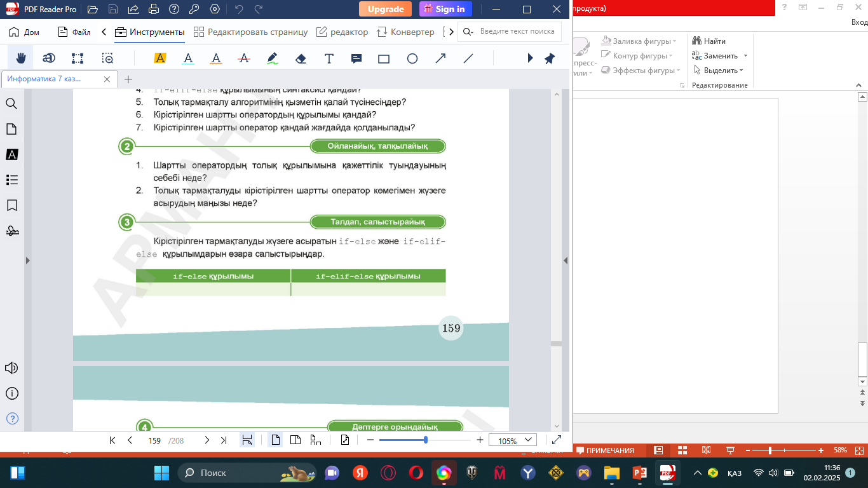Image resolution: width=868 pixels, height=488 pixels.
Task: Open the Конвертер tab
Action: [405, 32]
